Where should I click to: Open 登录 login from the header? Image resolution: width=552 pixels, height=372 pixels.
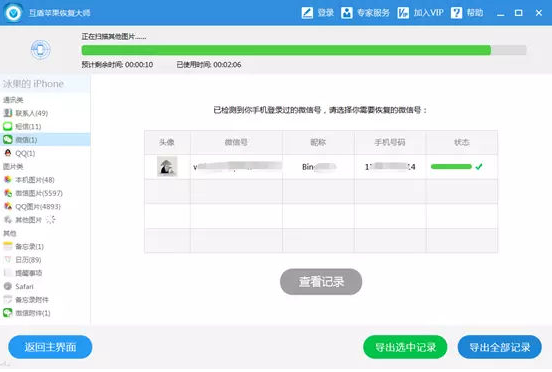[x=318, y=13]
